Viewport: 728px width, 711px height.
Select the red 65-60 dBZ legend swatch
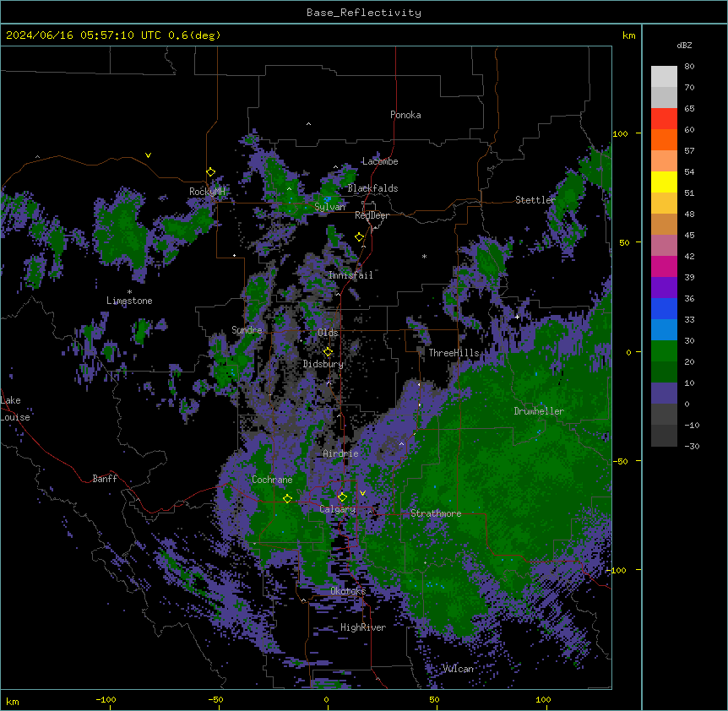(x=664, y=118)
